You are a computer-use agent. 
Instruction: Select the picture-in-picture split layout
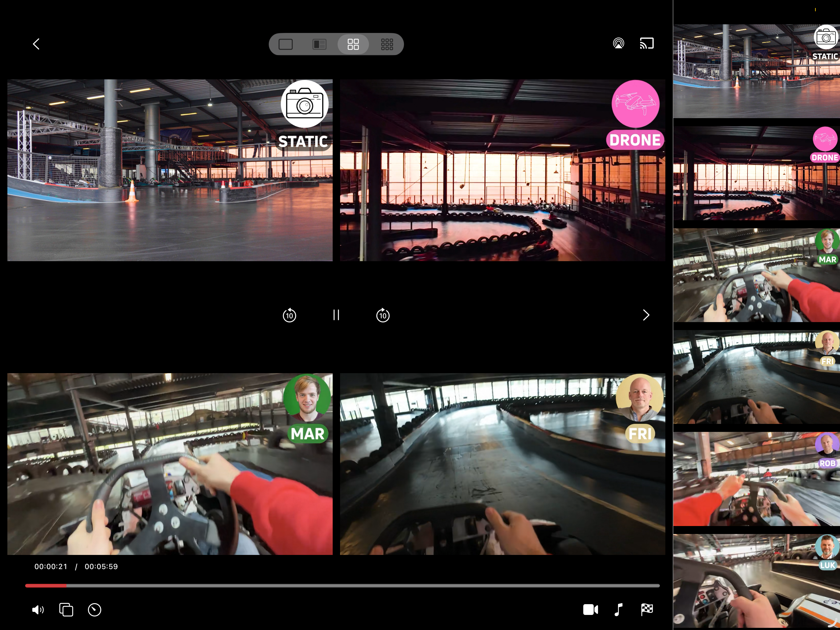[319, 45]
